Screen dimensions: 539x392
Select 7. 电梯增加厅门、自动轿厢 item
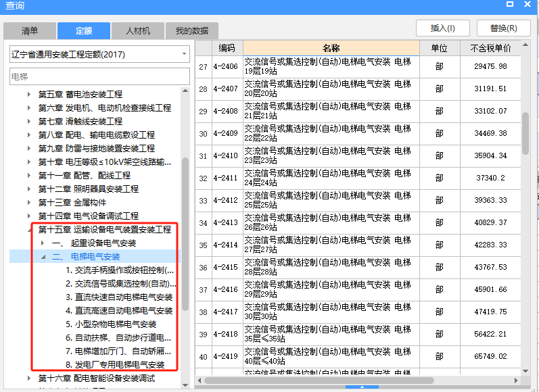coord(118,351)
